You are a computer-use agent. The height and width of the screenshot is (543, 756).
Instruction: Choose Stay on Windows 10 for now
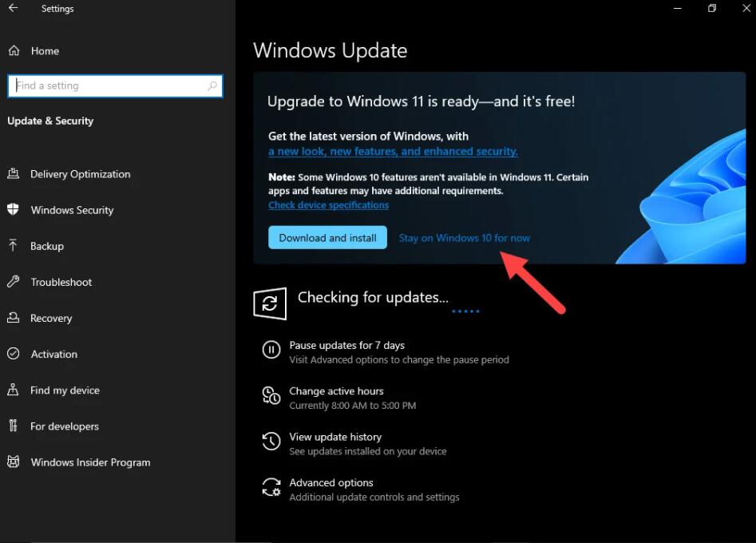pos(465,238)
